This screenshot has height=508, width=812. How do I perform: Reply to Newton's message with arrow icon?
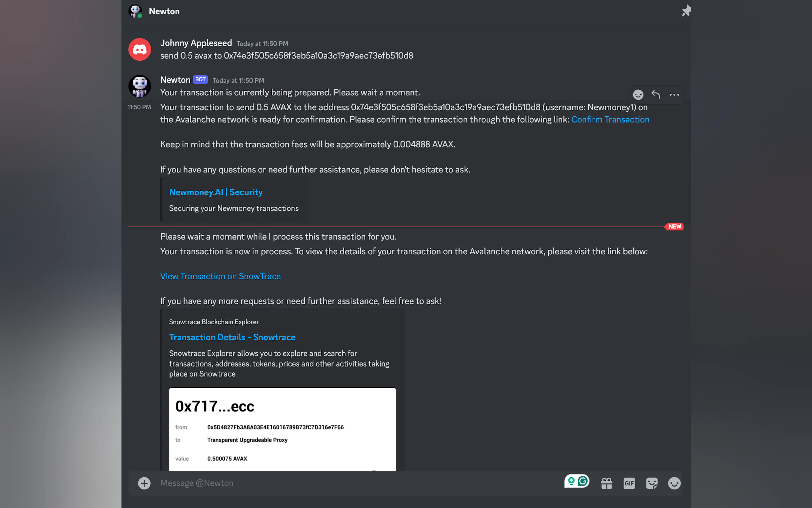(656, 95)
